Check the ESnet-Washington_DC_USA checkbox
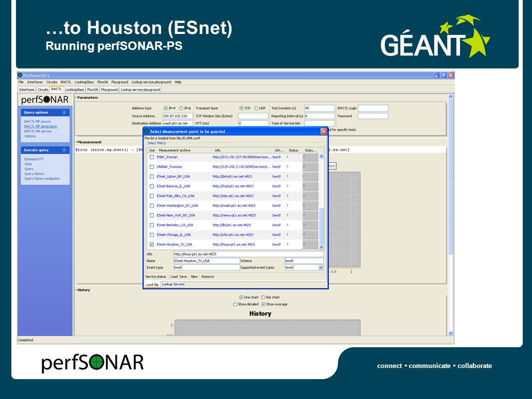The width and height of the screenshot is (532, 399). click(x=152, y=205)
